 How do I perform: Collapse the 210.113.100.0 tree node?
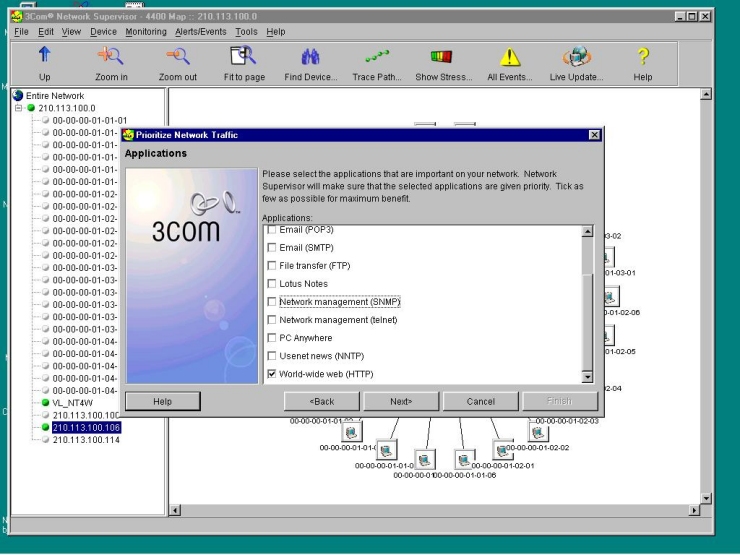[19, 107]
